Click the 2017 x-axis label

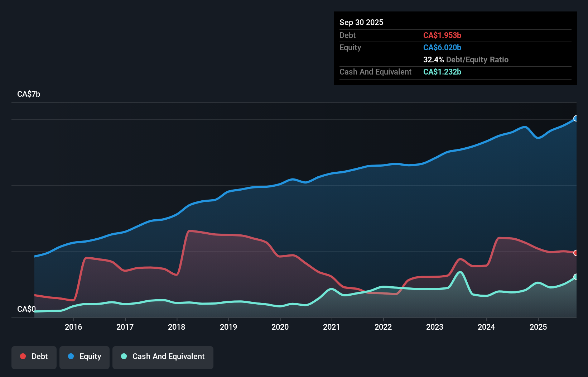125,327
